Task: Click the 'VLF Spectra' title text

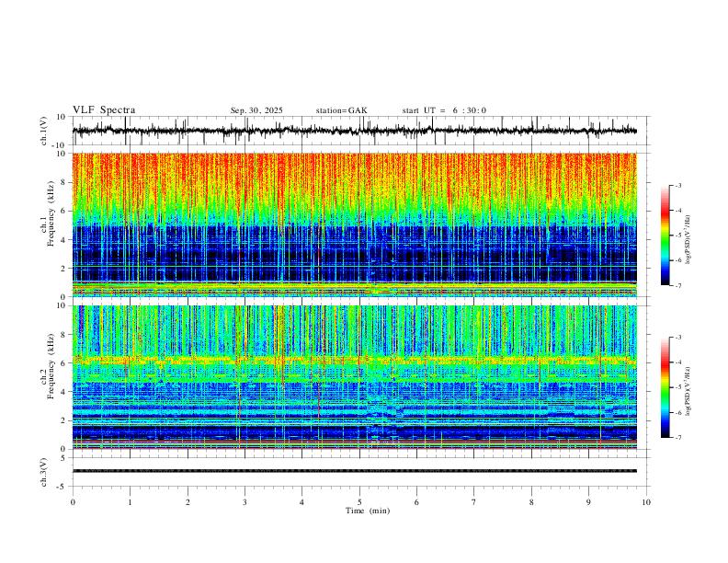Action: click(x=104, y=110)
